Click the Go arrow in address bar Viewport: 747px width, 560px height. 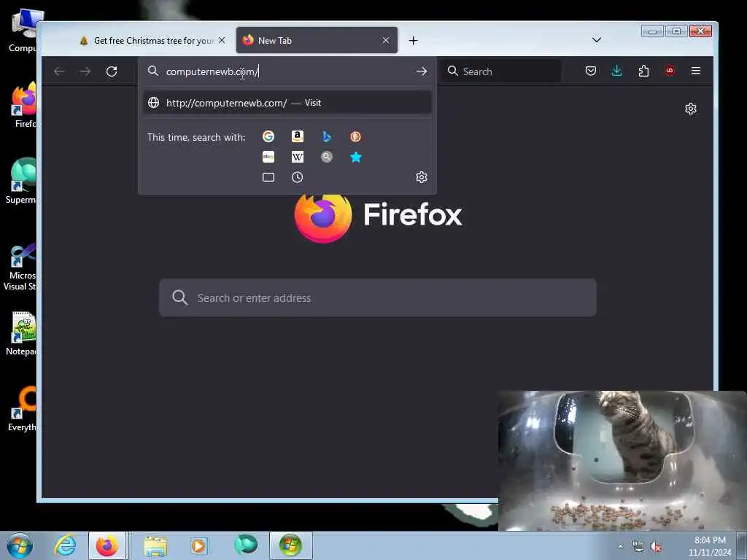coord(421,71)
